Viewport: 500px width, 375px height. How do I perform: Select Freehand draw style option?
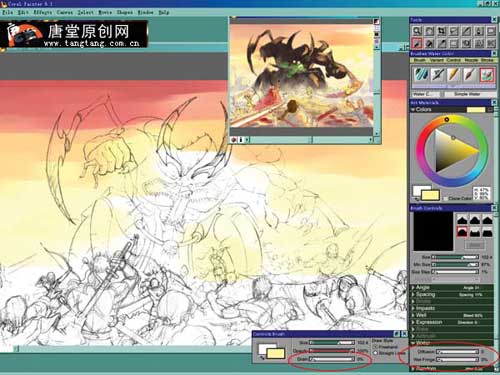[385, 347]
